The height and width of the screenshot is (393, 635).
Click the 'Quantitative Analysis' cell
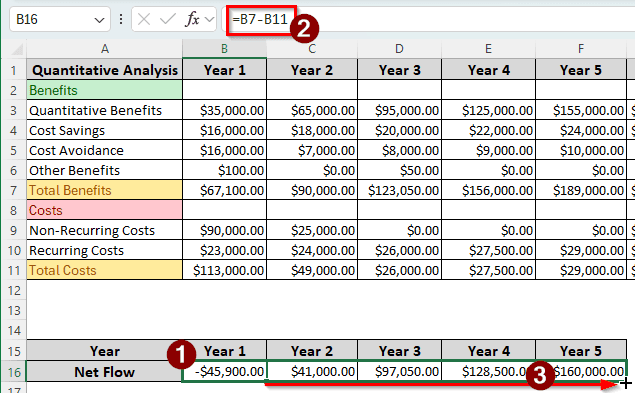click(104, 70)
